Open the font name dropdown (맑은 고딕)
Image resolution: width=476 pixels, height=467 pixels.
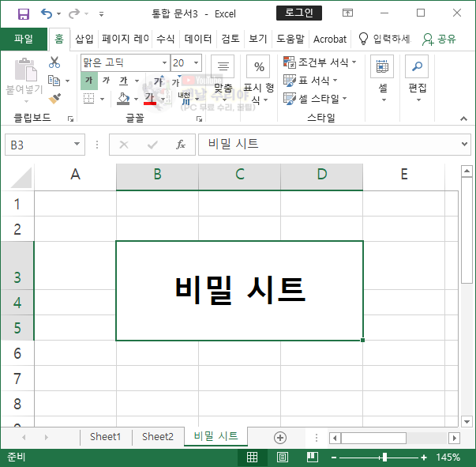[x=164, y=63]
